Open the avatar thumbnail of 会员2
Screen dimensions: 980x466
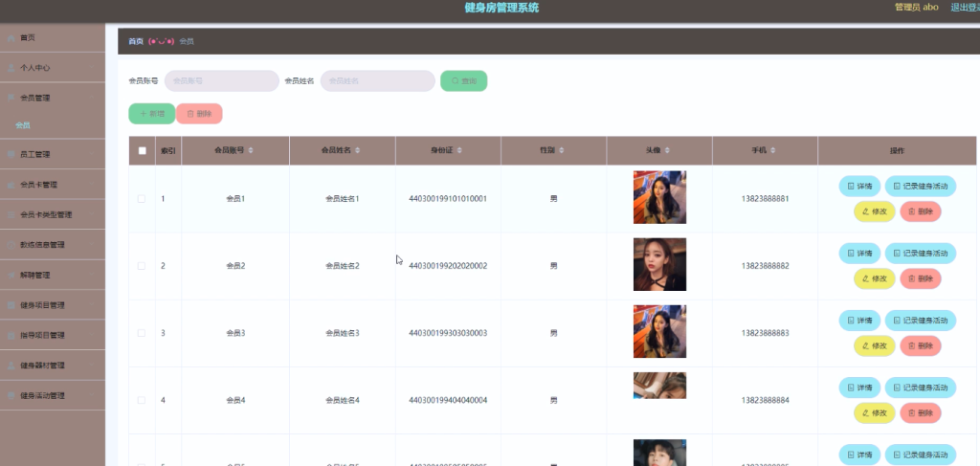pyautogui.click(x=659, y=264)
